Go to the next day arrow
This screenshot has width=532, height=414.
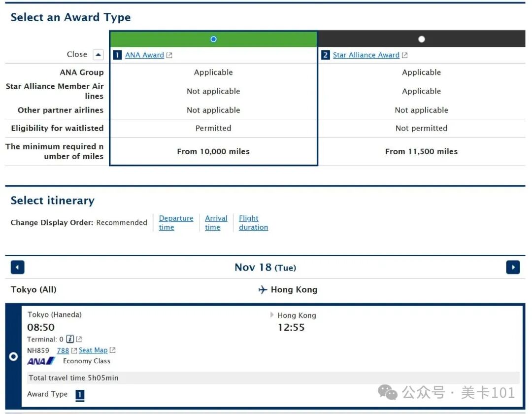click(513, 268)
